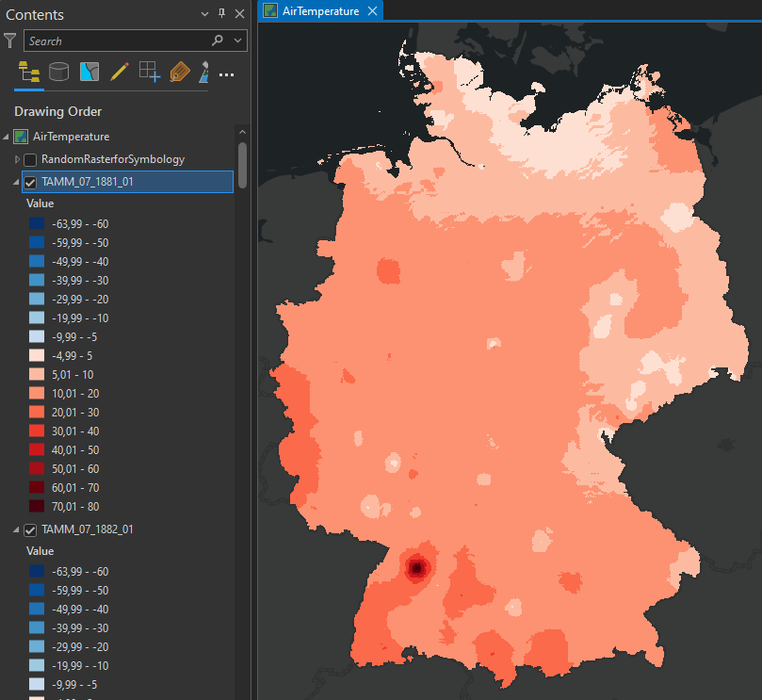Collapse the AirTemperature map node
The width and height of the screenshot is (762, 700).
click(8, 137)
